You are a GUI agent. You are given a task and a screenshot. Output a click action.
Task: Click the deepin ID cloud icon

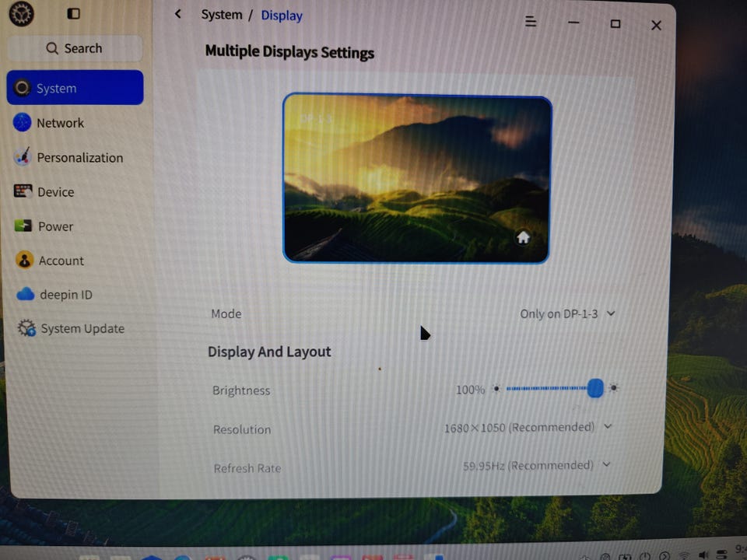25,294
